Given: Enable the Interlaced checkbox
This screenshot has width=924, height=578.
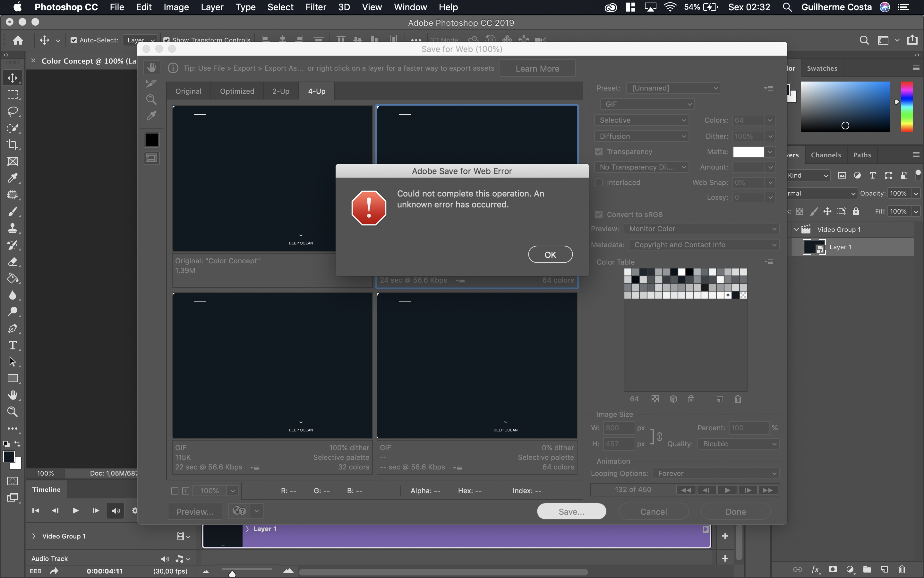Looking at the screenshot, I should click(x=599, y=182).
